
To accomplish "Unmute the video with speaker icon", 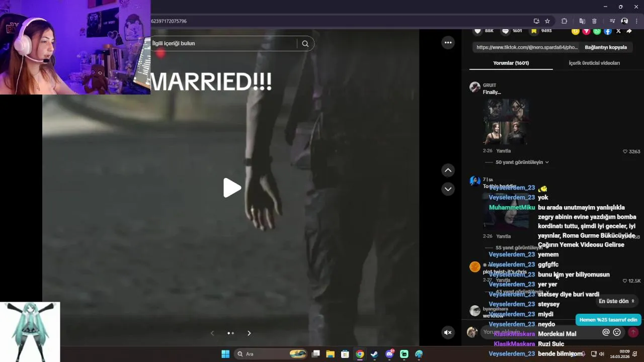I will pyautogui.click(x=448, y=332).
